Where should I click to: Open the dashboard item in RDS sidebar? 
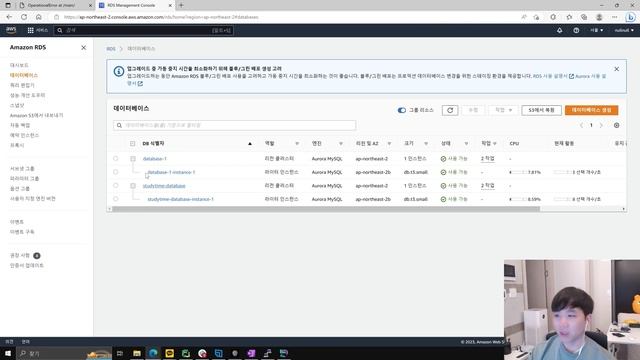(x=19, y=65)
